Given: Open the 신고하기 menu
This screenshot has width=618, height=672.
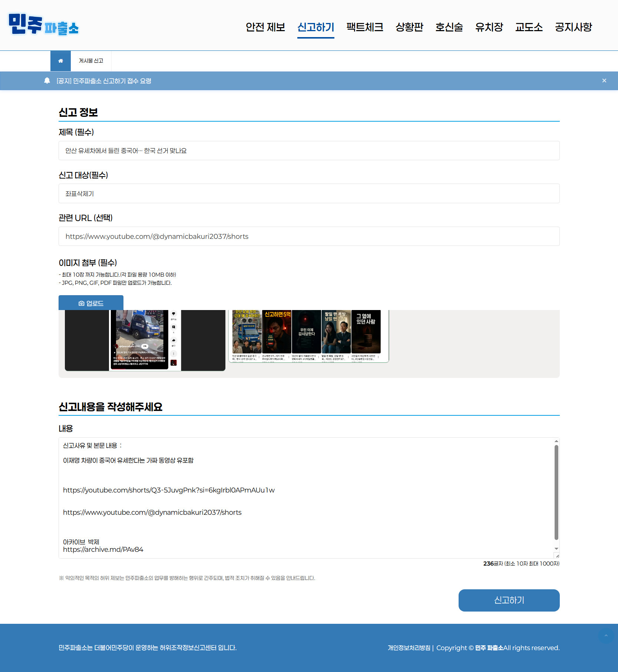Looking at the screenshot, I should point(316,27).
